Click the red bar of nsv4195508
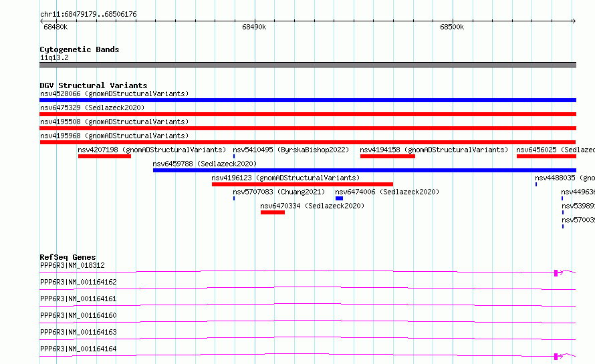Viewport: 595px width, 364px height. (308, 128)
